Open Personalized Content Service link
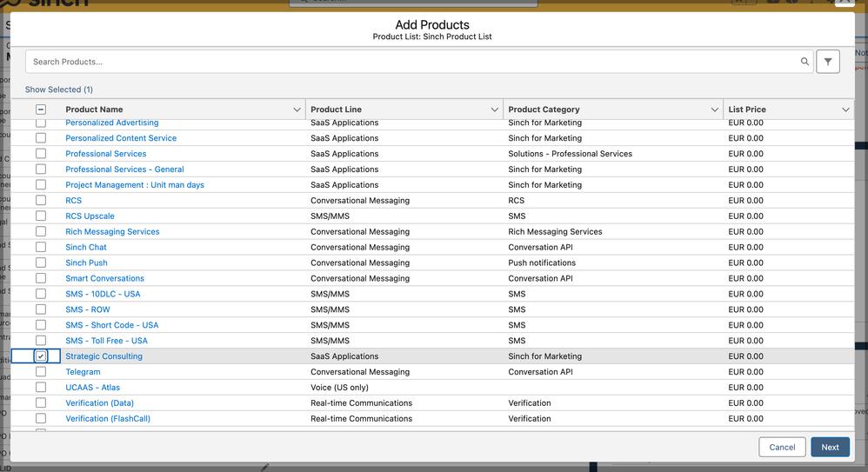 coord(121,138)
